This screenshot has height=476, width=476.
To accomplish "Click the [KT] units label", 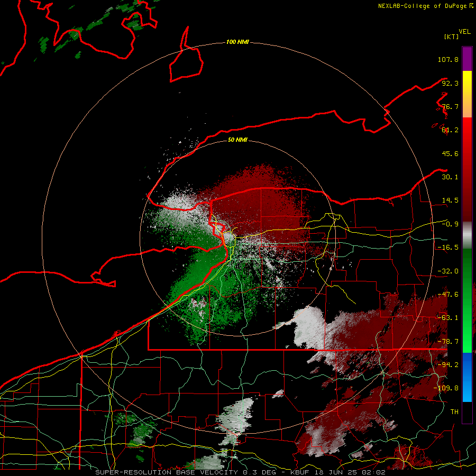I will 452,36.
